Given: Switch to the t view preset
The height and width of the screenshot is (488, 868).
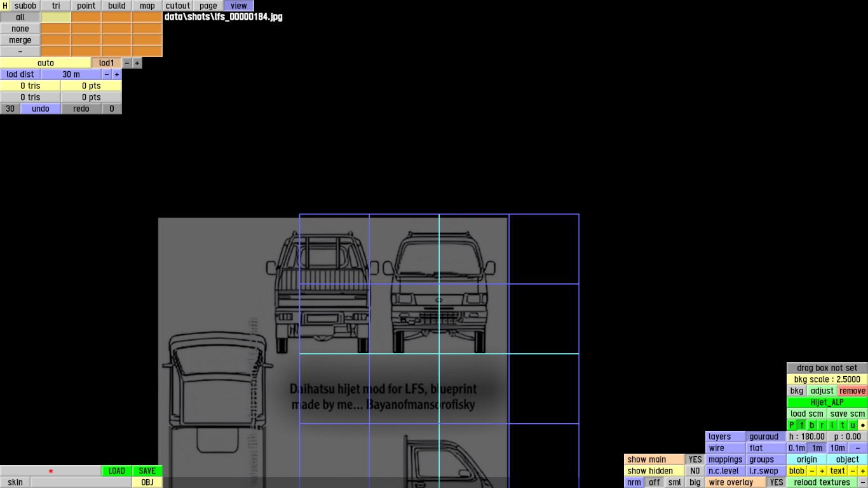Looking at the screenshot, I should pyautogui.click(x=843, y=425).
